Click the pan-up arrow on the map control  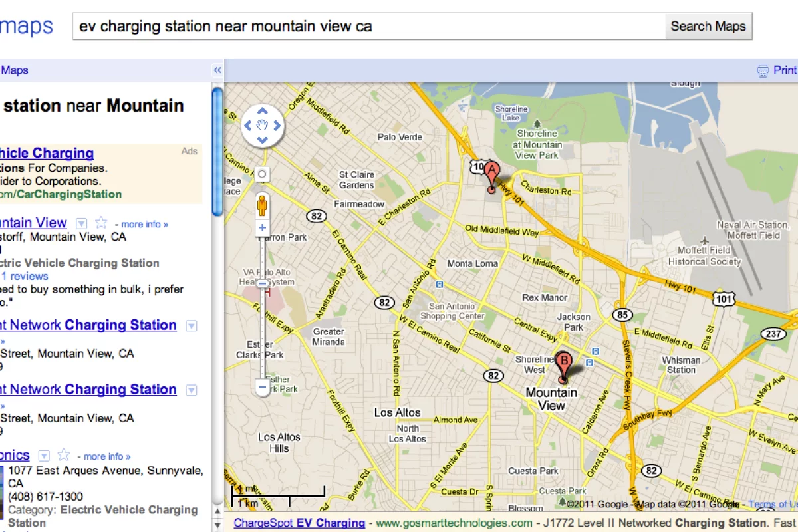pyautogui.click(x=262, y=110)
